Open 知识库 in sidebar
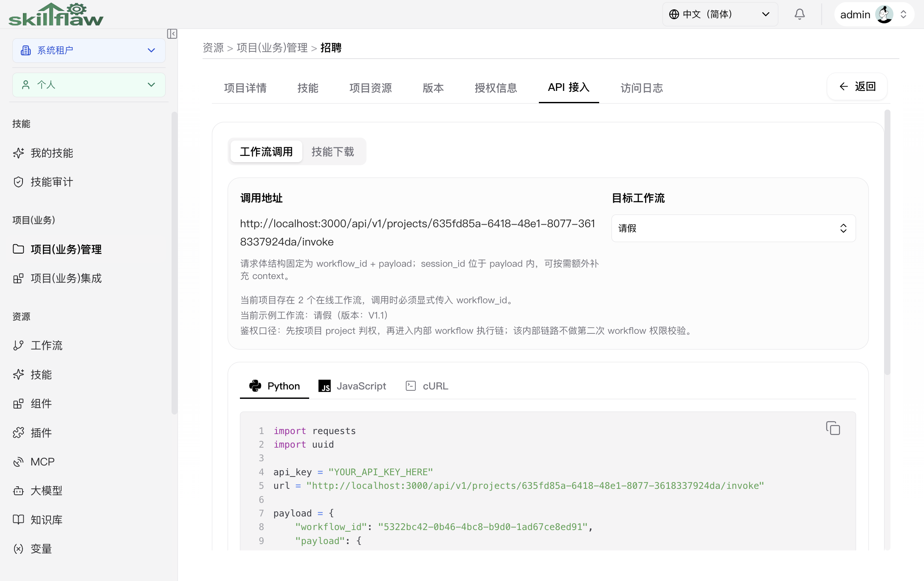Image resolution: width=924 pixels, height=581 pixels. point(47,520)
